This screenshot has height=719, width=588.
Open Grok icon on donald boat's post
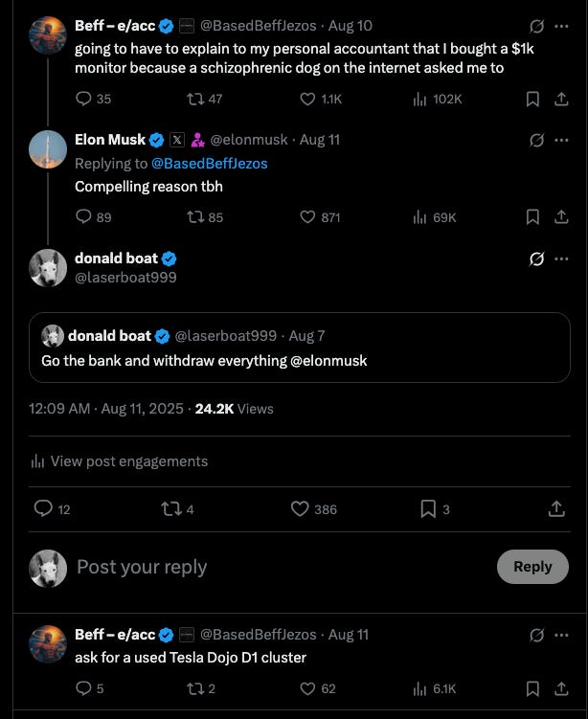click(537, 258)
